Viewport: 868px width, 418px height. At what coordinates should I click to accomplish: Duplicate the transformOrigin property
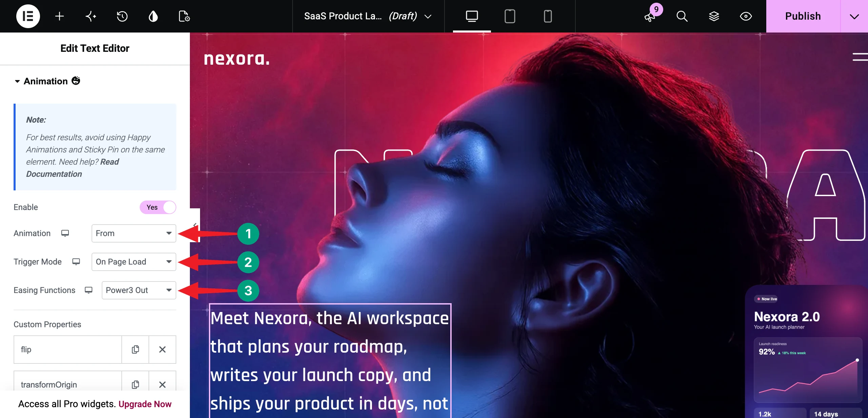coord(135,384)
